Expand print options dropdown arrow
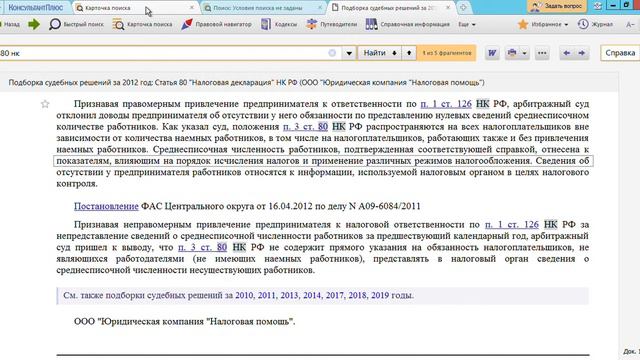 coord(524,53)
